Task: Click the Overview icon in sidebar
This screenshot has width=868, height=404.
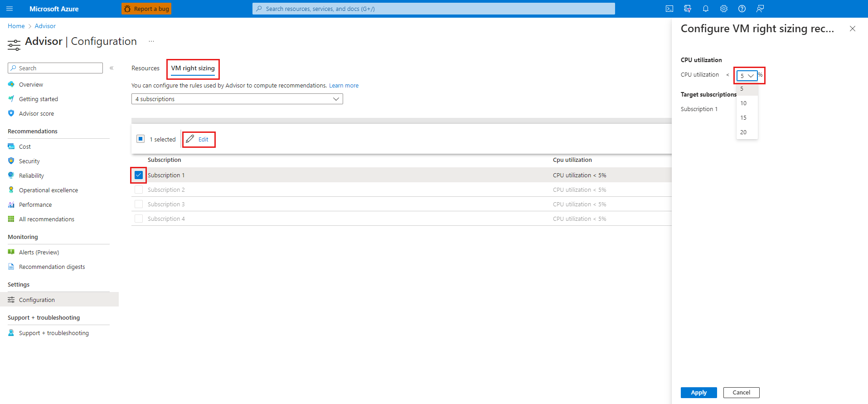Action: (11, 84)
